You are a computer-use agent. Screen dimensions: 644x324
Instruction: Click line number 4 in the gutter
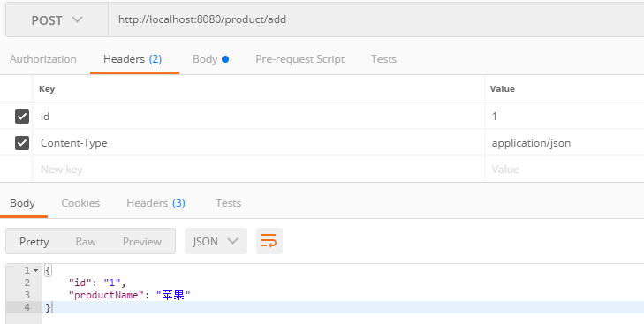click(x=27, y=307)
